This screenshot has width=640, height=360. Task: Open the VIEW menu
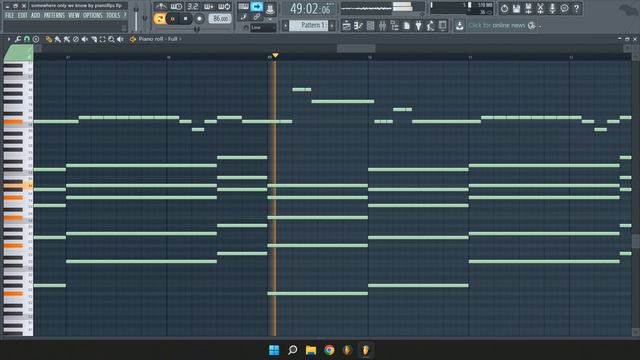74,16
